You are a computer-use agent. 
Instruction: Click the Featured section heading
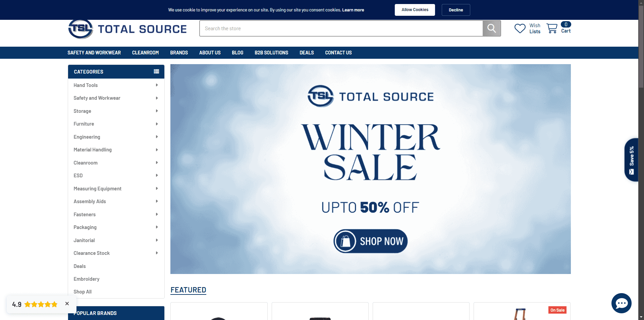click(x=188, y=290)
